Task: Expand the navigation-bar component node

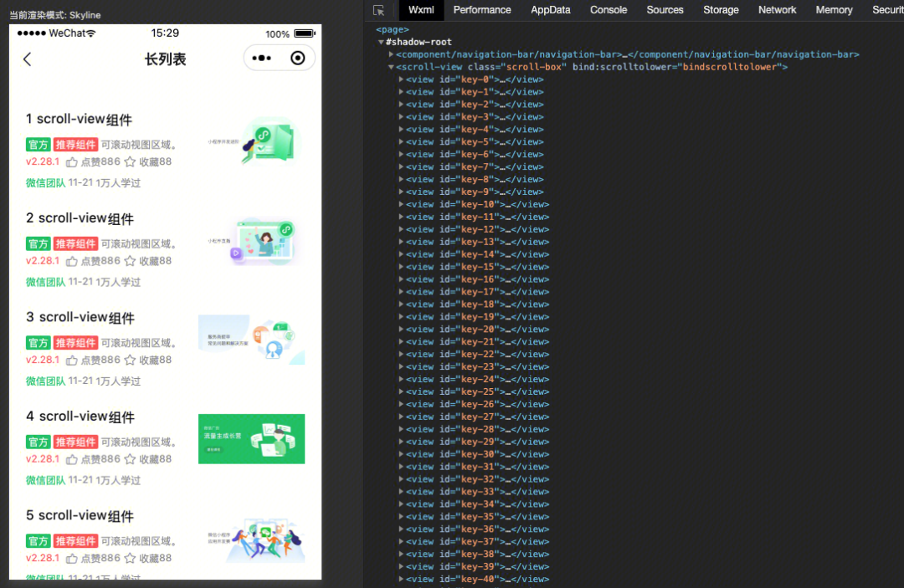Action: pyautogui.click(x=391, y=54)
